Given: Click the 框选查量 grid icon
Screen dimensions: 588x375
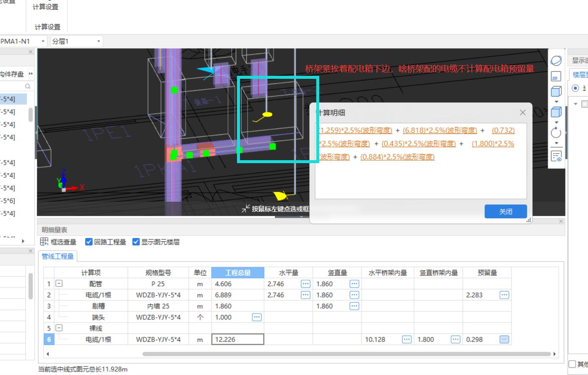Looking at the screenshot, I should (44, 242).
